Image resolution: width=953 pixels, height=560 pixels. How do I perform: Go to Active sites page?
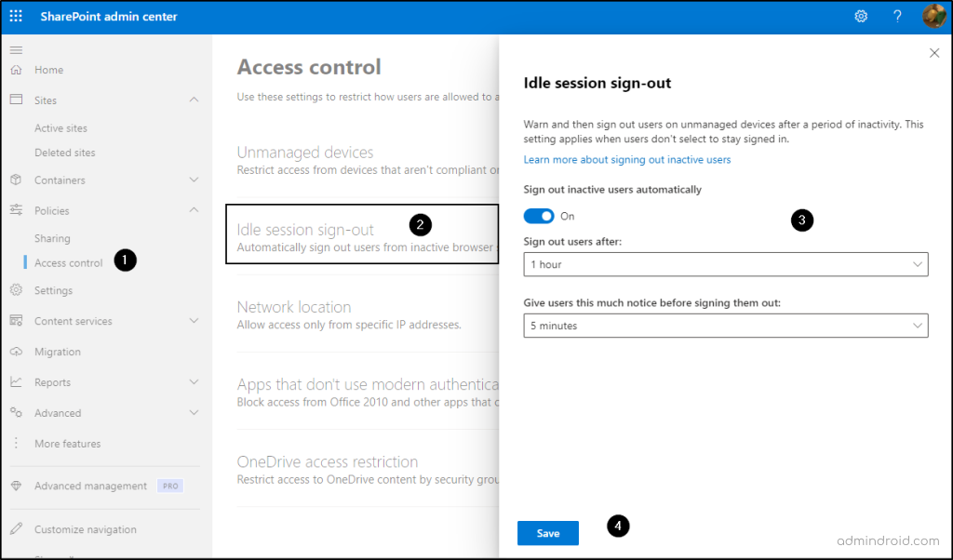click(x=60, y=128)
